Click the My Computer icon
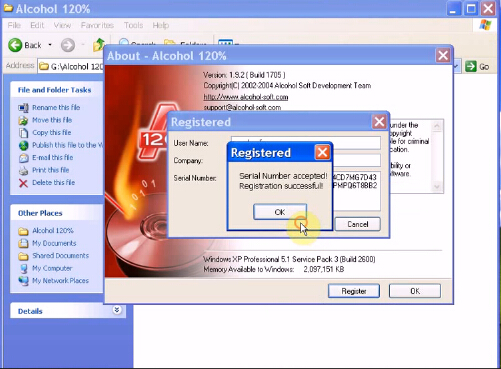Viewport: 501px width, 369px height. click(x=23, y=269)
